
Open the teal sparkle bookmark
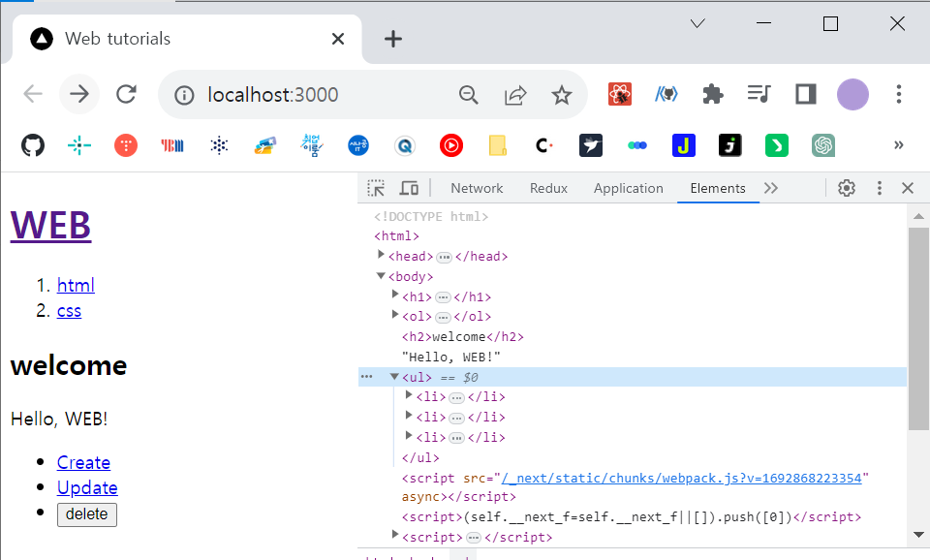click(78, 145)
